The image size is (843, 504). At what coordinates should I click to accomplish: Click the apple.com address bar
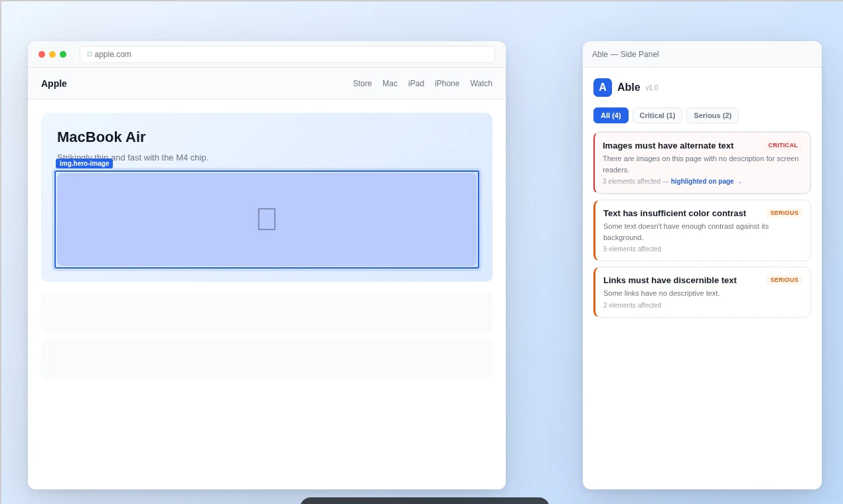click(x=287, y=54)
